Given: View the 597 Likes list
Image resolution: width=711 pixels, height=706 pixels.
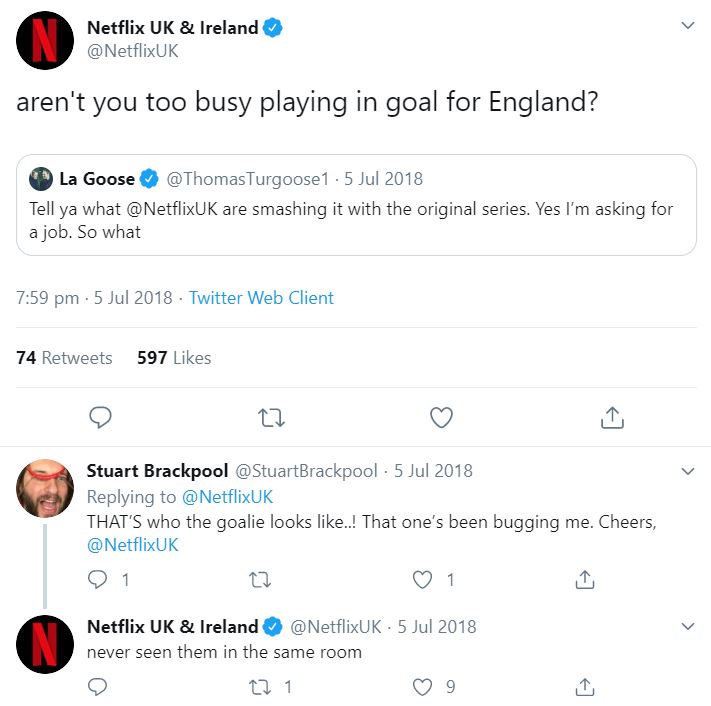Looking at the screenshot, I should click(174, 357).
